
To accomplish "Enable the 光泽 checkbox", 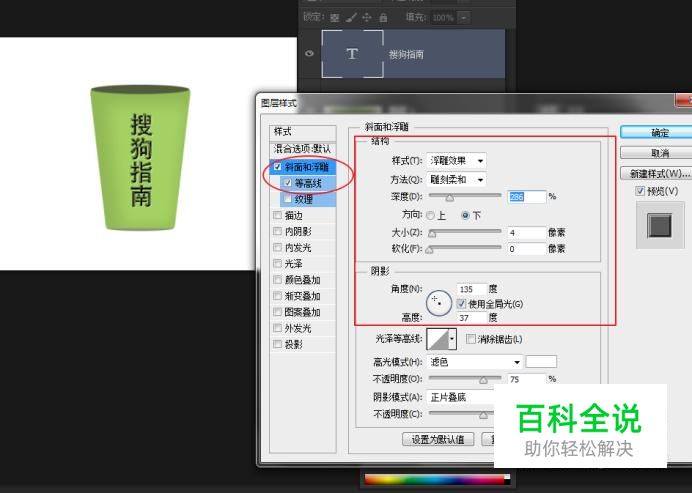I will tap(277, 263).
